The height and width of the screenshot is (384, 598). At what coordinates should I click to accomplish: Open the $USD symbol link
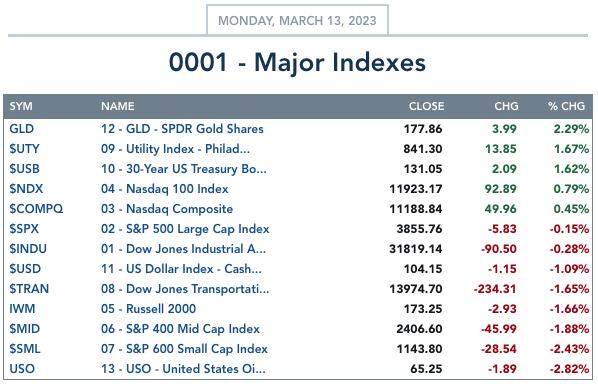click(x=25, y=269)
